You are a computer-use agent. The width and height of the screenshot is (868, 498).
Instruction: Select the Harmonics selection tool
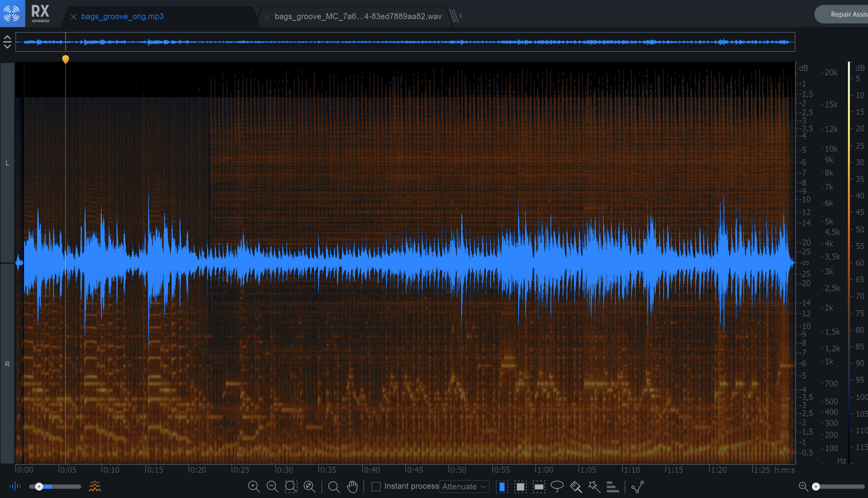coord(612,487)
